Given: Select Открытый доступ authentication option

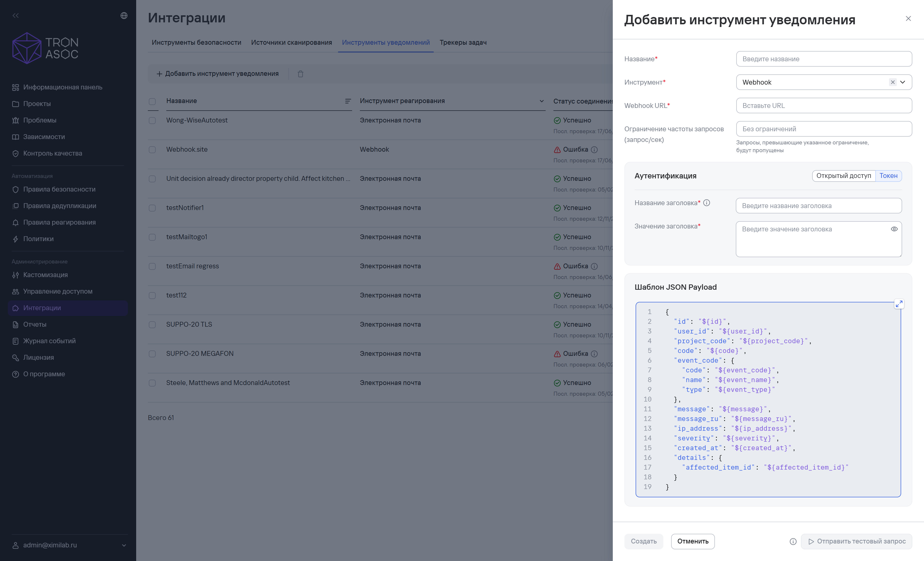Looking at the screenshot, I should point(843,176).
